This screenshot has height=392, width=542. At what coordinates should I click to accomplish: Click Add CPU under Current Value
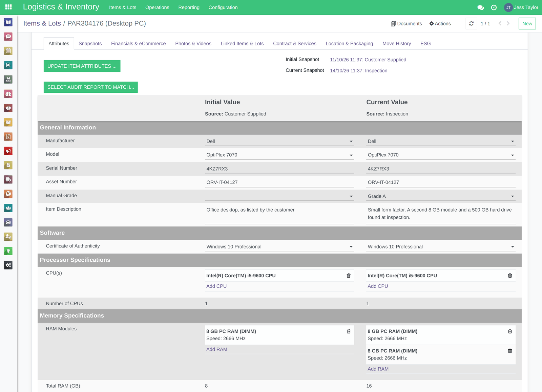click(x=378, y=286)
